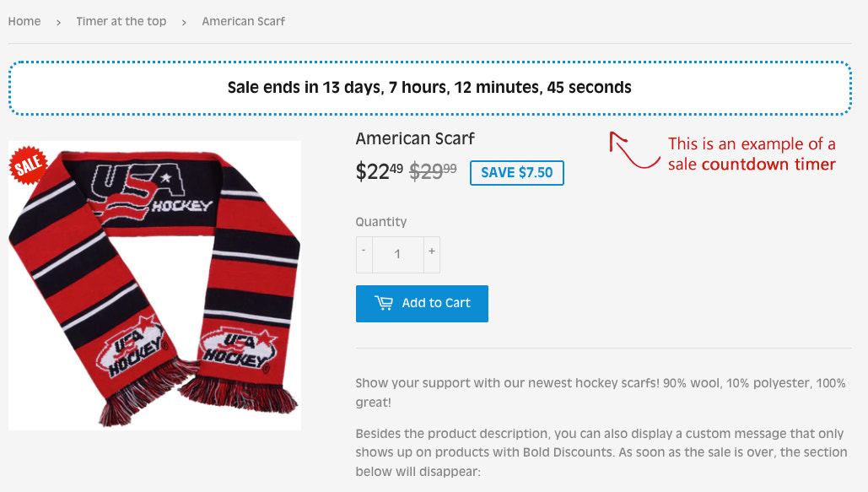Image resolution: width=868 pixels, height=492 pixels.
Task: Click inside the quantity input field
Action: [397, 254]
